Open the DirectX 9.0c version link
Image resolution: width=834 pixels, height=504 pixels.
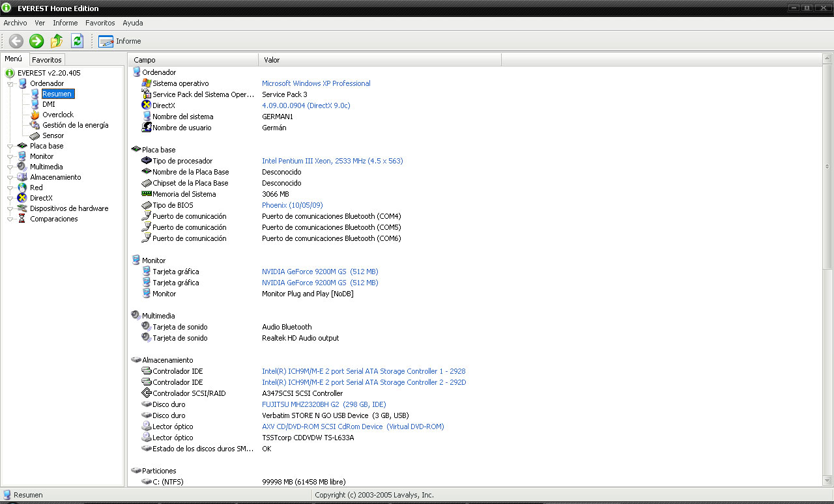pyautogui.click(x=306, y=105)
